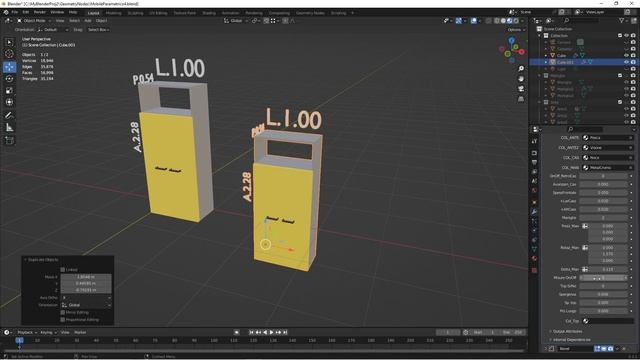Toggle visibility eye for Cube.001
640x360 pixels.
pyautogui.click(x=627, y=62)
